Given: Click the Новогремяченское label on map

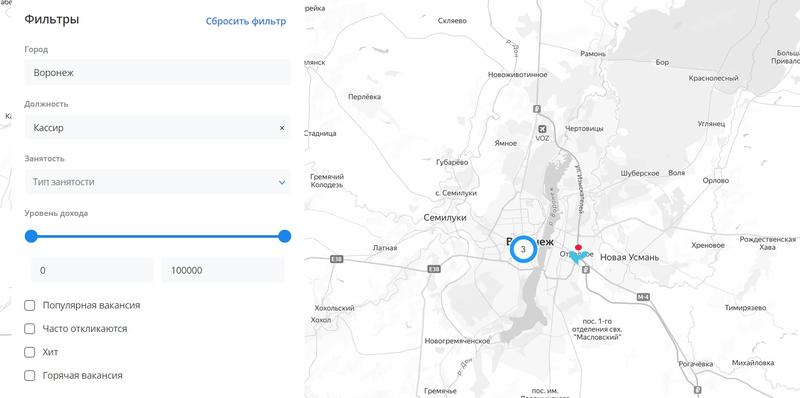Looking at the screenshot, I should (x=457, y=341).
